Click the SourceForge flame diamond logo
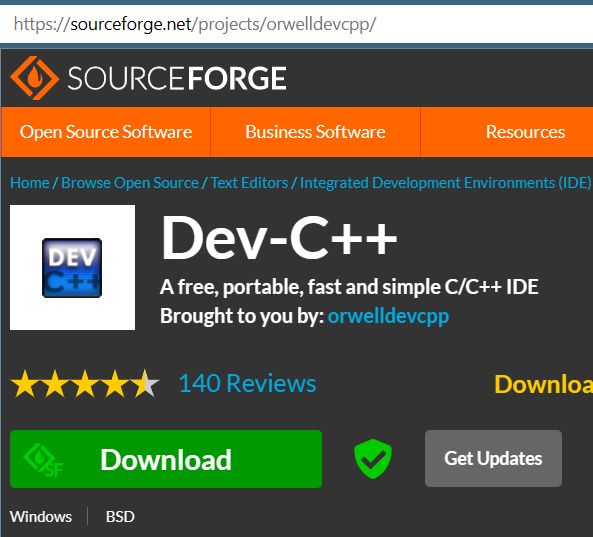 34,78
